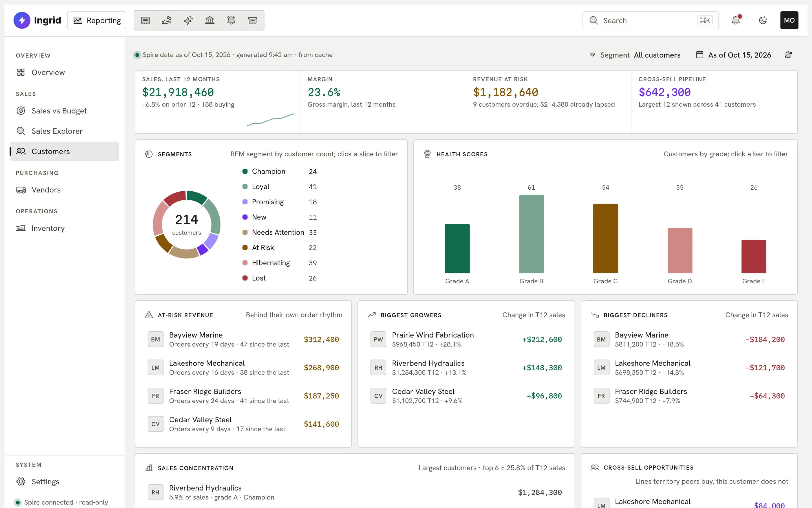Filter by the Grade F health bar
812x508 pixels.
[754, 256]
